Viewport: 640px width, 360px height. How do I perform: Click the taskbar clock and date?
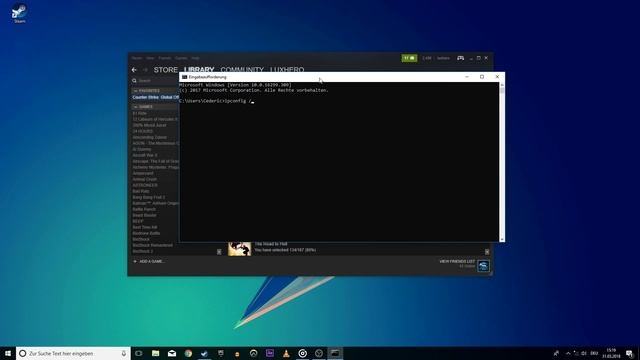pyautogui.click(x=611, y=353)
